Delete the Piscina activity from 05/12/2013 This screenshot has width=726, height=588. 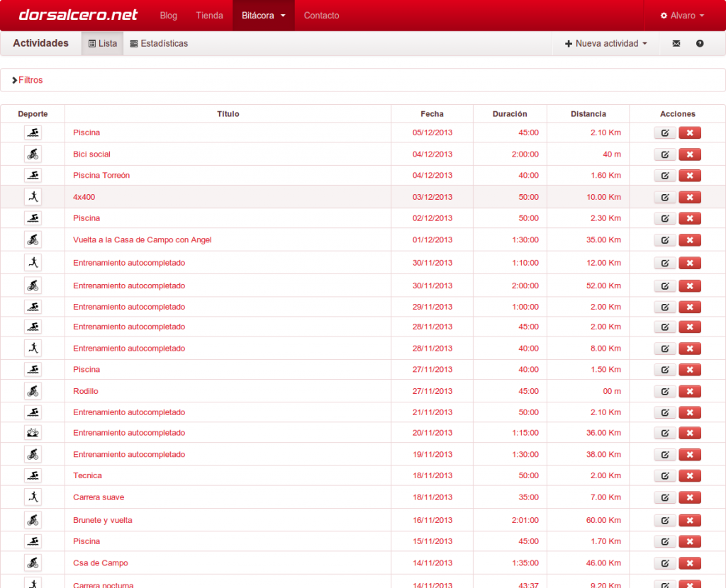click(x=689, y=132)
